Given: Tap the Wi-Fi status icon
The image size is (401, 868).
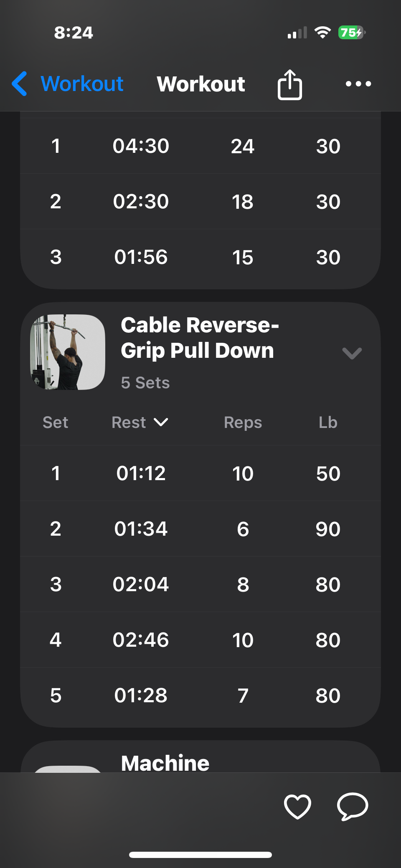Looking at the screenshot, I should click(x=322, y=33).
